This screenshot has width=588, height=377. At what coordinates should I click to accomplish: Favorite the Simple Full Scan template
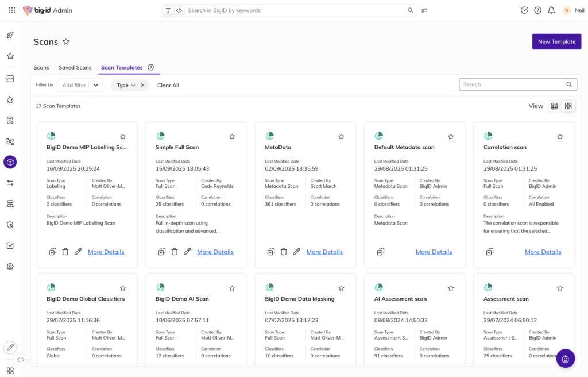(232, 137)
